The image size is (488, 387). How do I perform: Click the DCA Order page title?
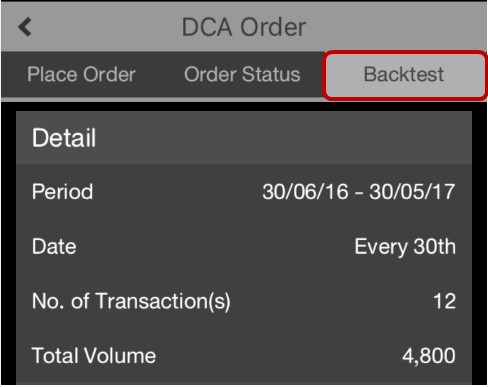(x=244, y=27)
